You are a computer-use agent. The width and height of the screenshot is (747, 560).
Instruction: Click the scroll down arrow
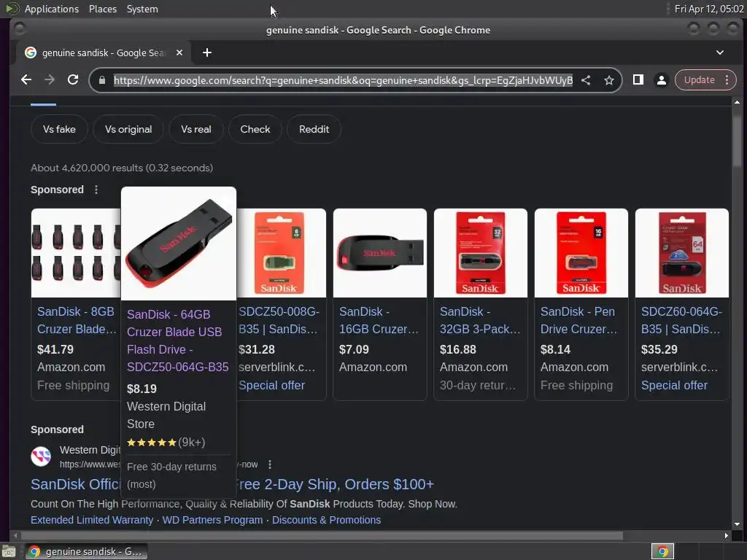[737, 524]
